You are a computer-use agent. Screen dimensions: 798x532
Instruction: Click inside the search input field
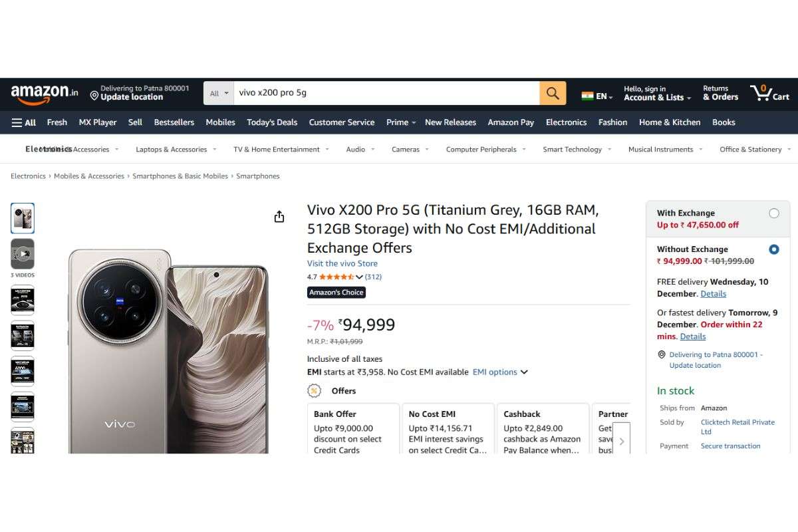pos(386,93)
